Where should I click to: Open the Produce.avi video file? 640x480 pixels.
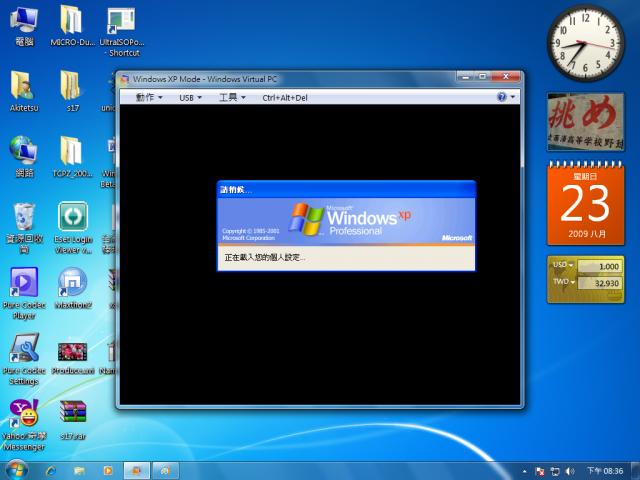[73, 358]
